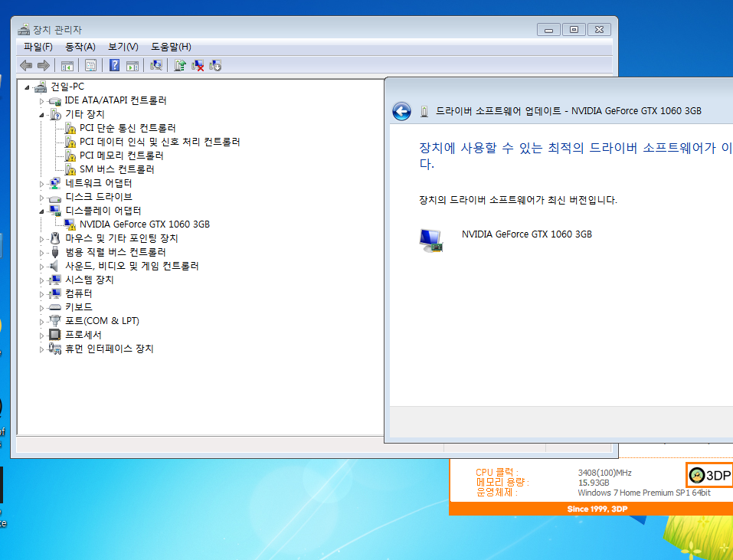Screen dimensions: 733x560
Task: Collapse the 디스플레이 어댑터 node
Action: (41, 211)
